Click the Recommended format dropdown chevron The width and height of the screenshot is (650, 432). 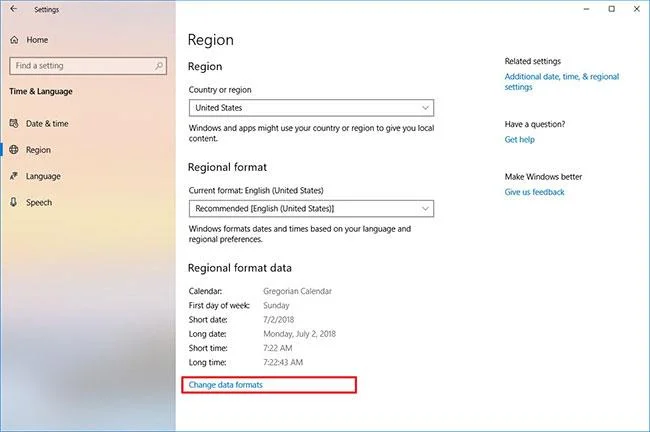point(425,209)
